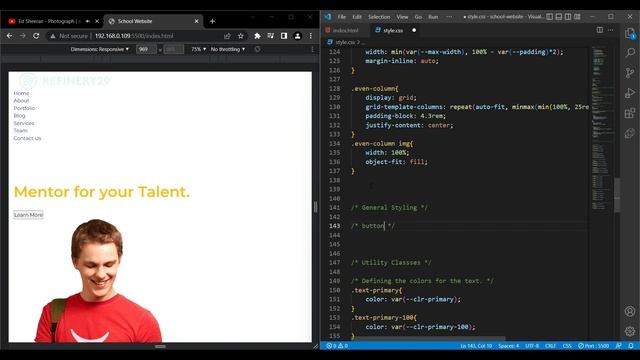Image resolution: width=640 pixels, height=360 pixels.
Task: Select the School Website browser tab
Action: pyautogui.click(x=135, y=21)
